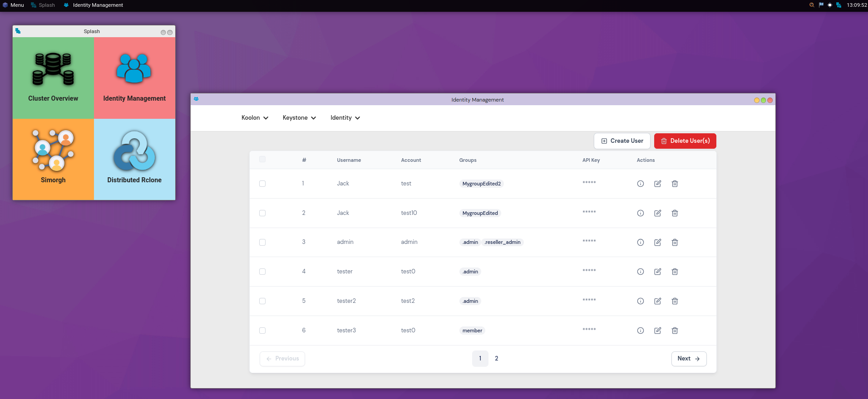Click the Previous page button
Image resolution: width=868 pixels, height=399 pixels.
tap(282, 359)
